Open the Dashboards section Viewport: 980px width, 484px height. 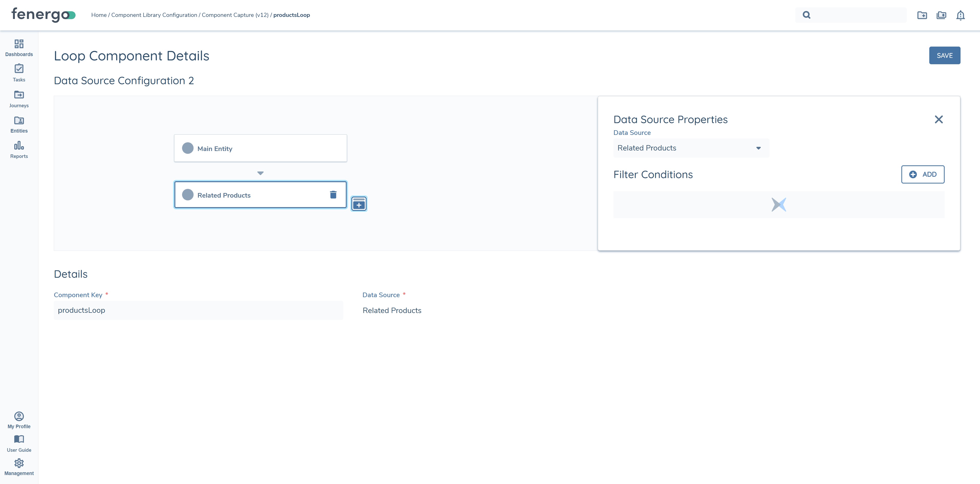[x=19, y=48]
